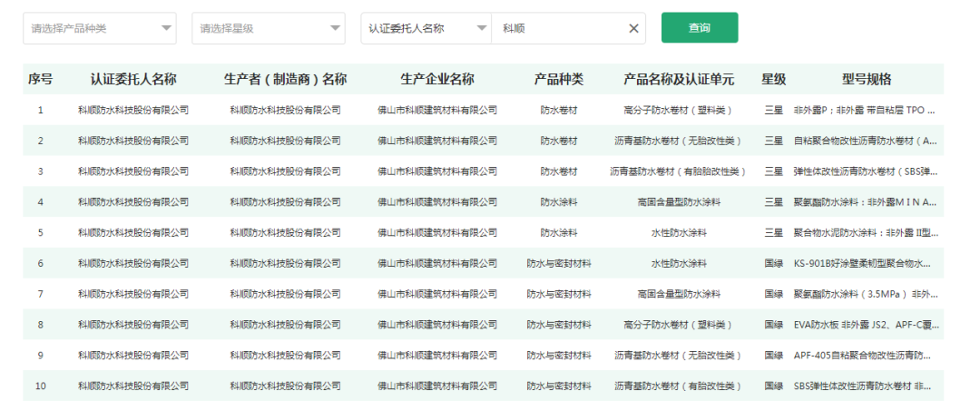This screenshot has height=420, width=980.
Task: Click the 星级 column header
Action: pos(773,80)
